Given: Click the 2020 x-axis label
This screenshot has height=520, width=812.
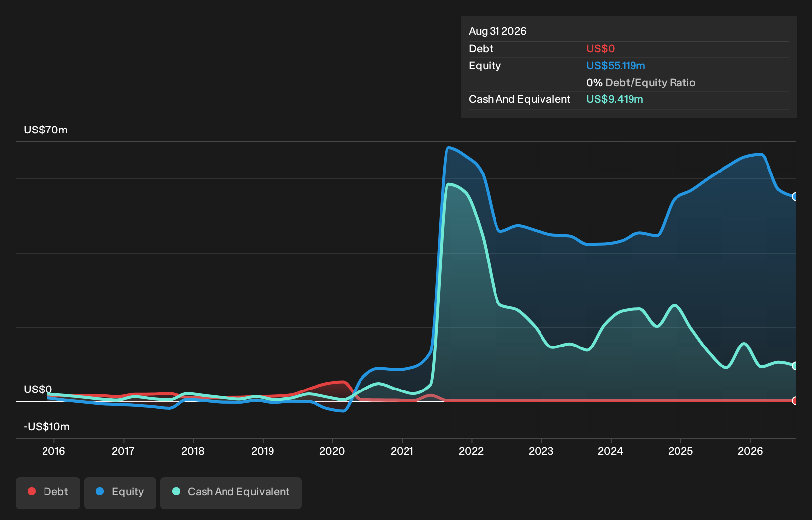Looking at the screenshot, I should pos(332,451).
